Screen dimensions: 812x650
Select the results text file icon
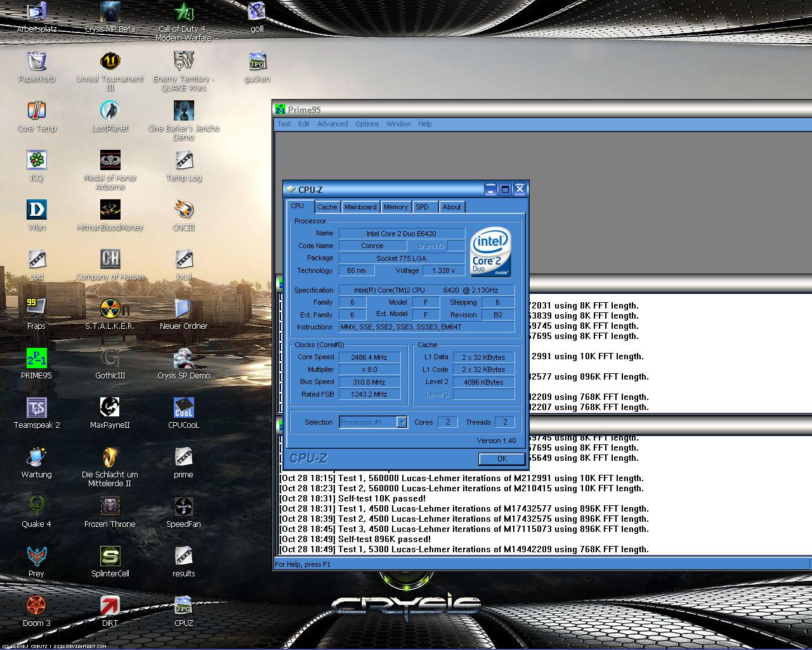(184, 556)
